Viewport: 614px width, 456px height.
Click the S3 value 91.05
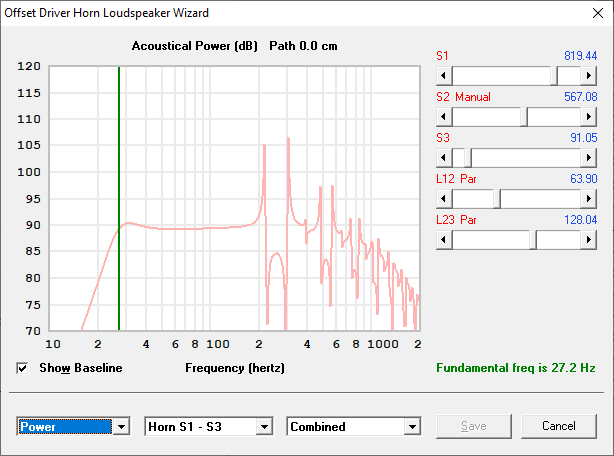tap(583, 138)
